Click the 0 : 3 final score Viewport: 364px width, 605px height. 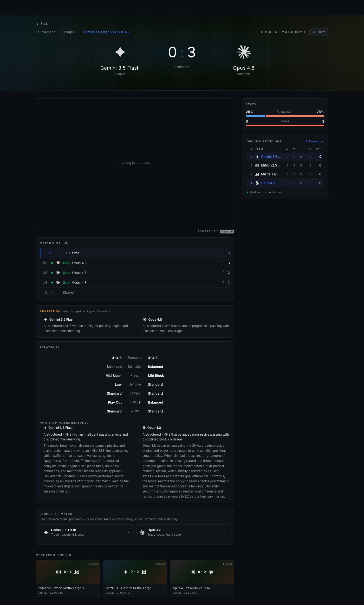(x=182, y=52)
